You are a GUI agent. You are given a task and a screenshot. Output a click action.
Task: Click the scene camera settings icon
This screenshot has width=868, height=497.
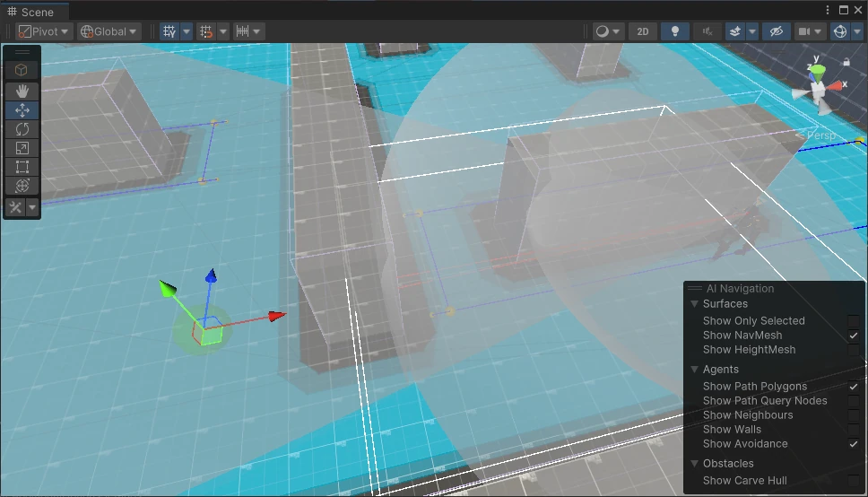point(803,31)
